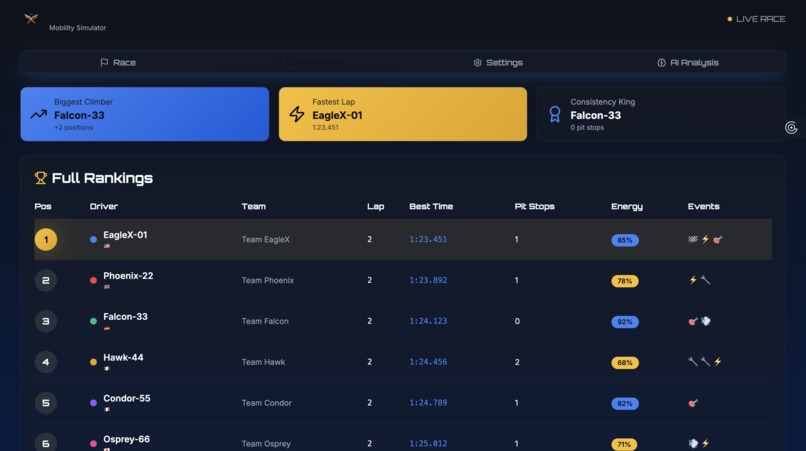Click the 68% energy badge
This screenshot has height=451, width=806.
(x=625, y=363)
